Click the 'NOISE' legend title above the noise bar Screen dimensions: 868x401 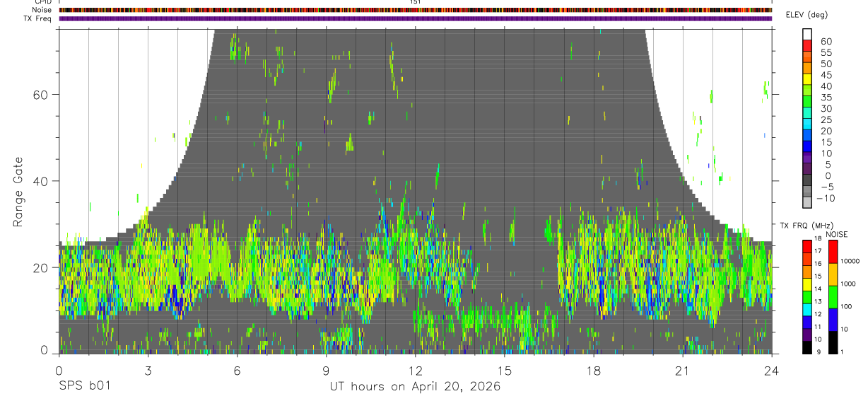click(836, 234)
